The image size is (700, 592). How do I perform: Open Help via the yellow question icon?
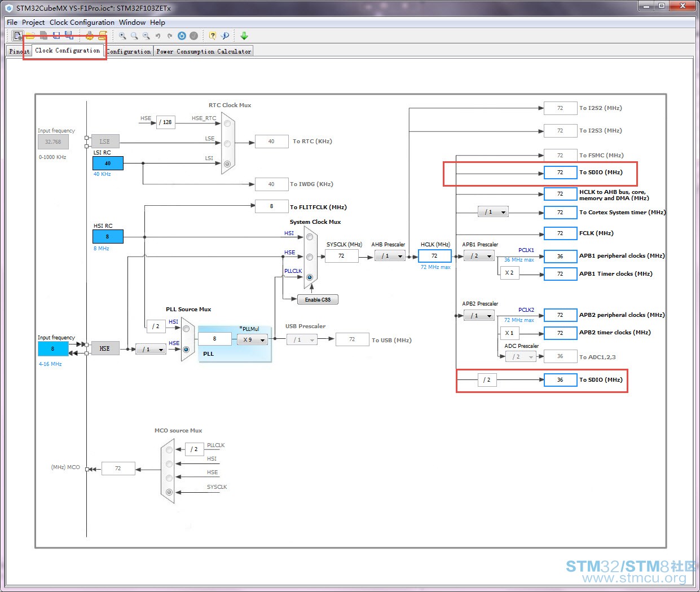coord(213,36)
